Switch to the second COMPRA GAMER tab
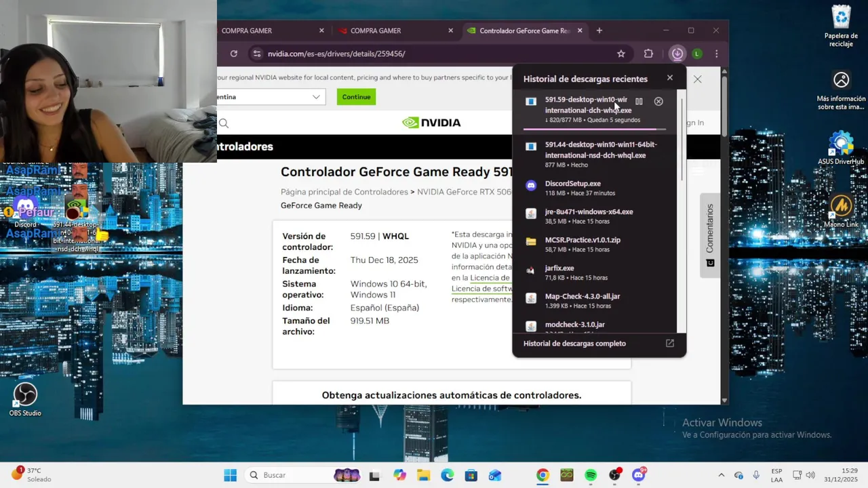This screenshot has width=868, height=488. 397,30
